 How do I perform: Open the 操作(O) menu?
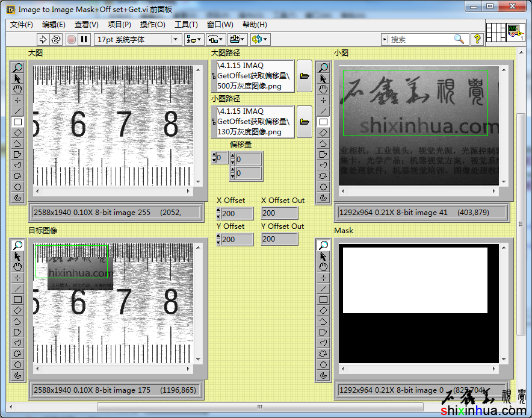pos(153,25)
